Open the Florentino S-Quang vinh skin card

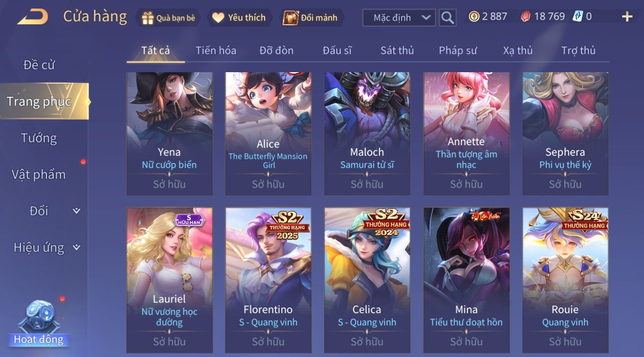click(268, 280)
